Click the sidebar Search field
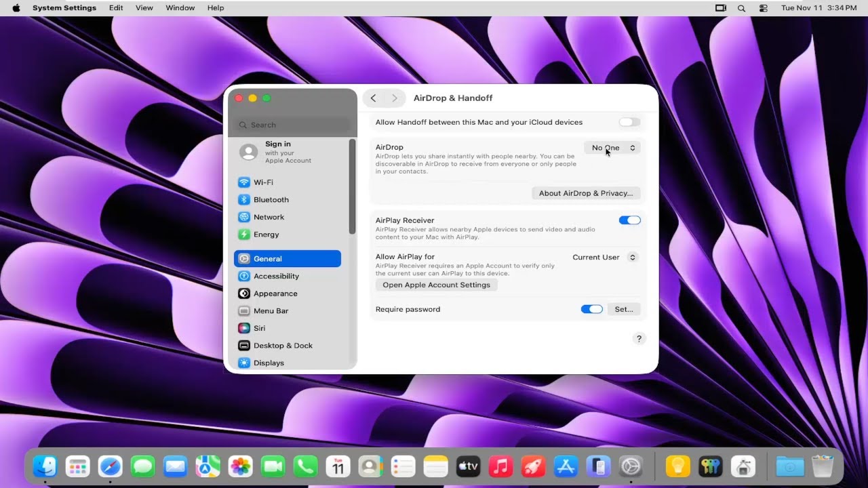This screenshot has width=868, height=488. click(292, 125)
